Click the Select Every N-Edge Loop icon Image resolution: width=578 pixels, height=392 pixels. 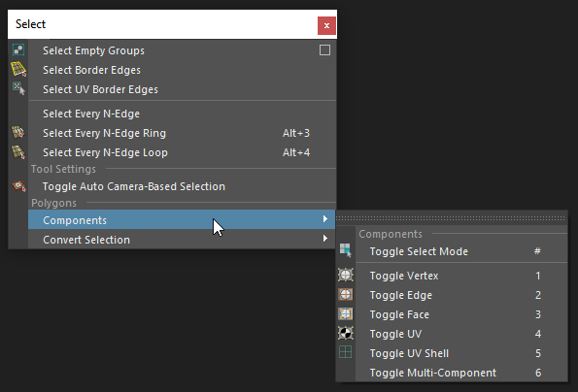[x=18, y=152]
